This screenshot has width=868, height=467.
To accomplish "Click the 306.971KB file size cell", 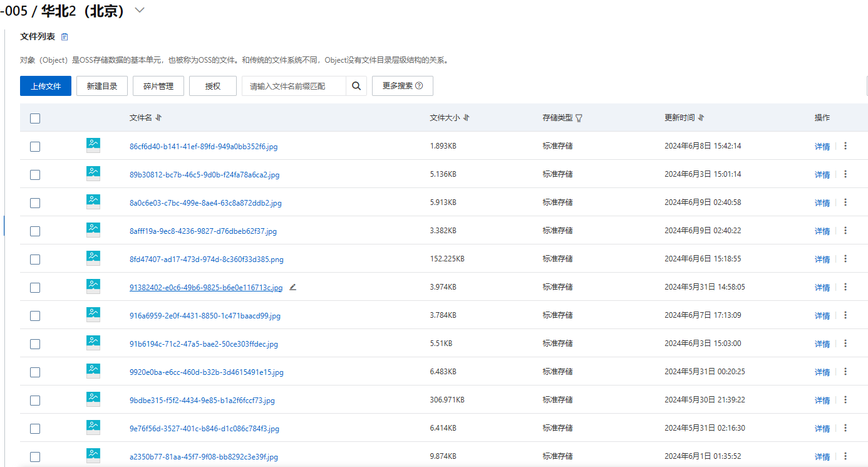I will [447, 400].
